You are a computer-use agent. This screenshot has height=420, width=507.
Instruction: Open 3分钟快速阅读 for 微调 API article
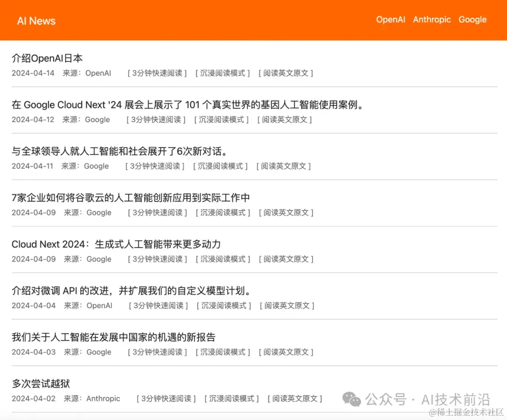(x=159, y=305)
